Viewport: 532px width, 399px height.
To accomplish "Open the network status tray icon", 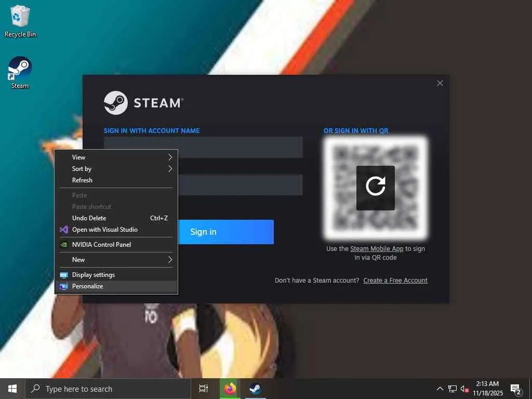I will (x=453, y=389).
